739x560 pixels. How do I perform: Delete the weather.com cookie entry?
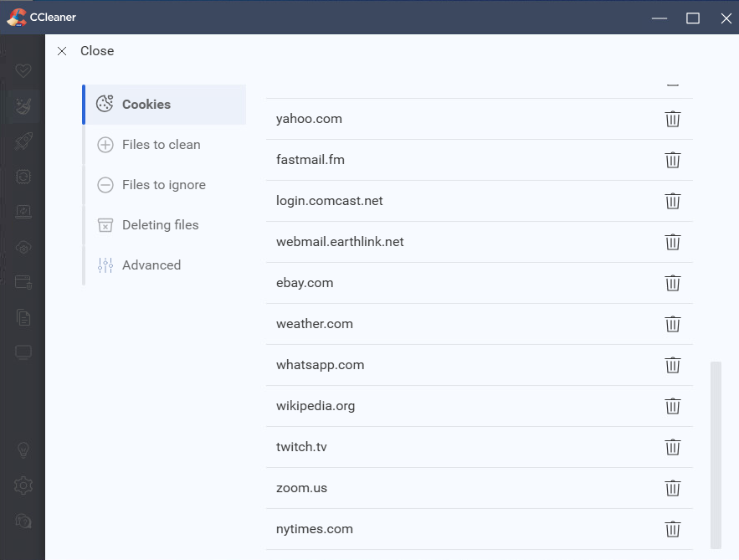pyautogui.click(x=672, y=324)
